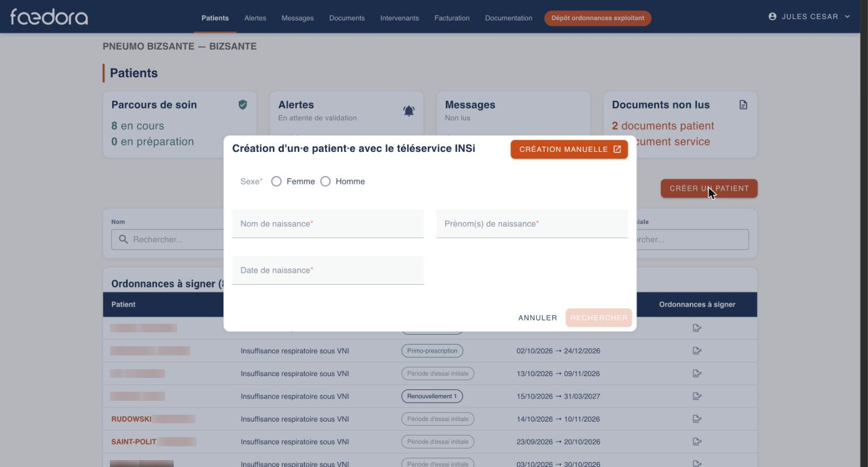Sign ordonnance for the SAINT-POLIT row
Screen dimensions: 868x467
(697, 442)
